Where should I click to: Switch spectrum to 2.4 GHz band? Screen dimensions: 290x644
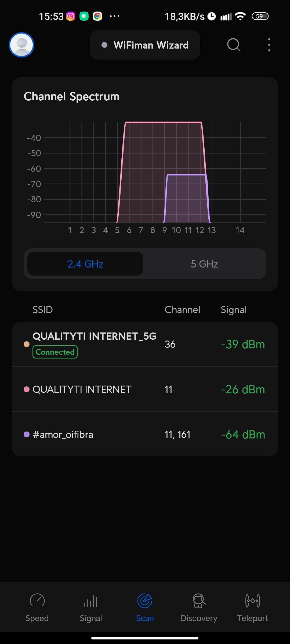coord(85,264)
